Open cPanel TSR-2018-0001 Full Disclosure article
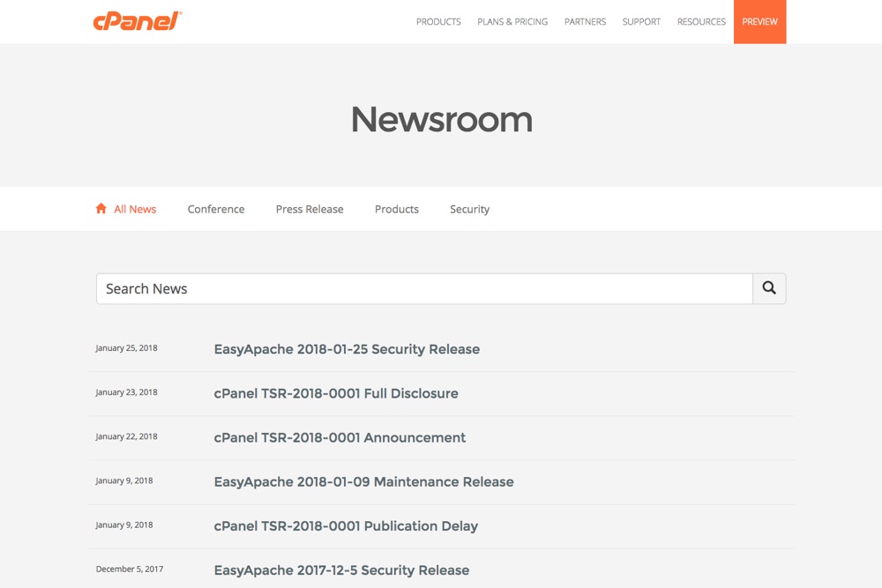This screenshot has width=882, height=588. [x=336, y=393]
